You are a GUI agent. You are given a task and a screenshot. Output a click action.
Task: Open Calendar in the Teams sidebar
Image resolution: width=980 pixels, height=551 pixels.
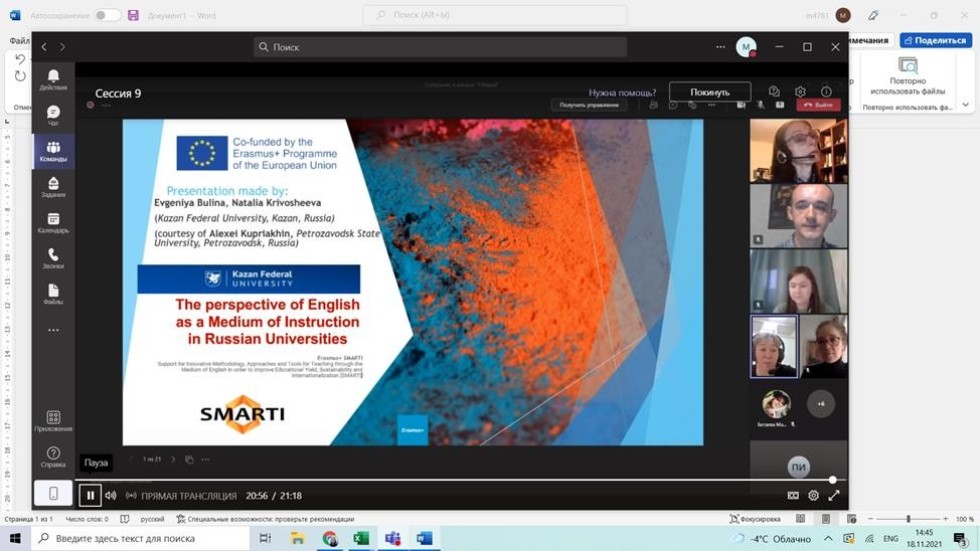53,222
